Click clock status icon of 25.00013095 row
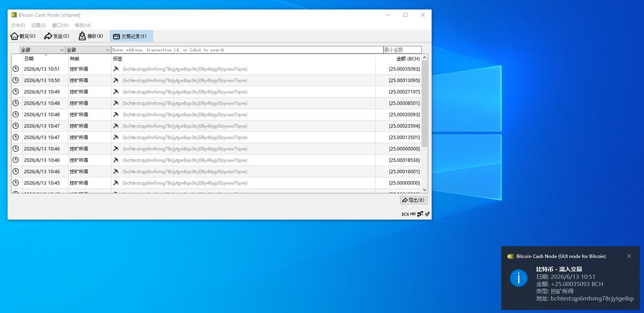The height and width of the screenshot is (313, 644). coord(16,80)
